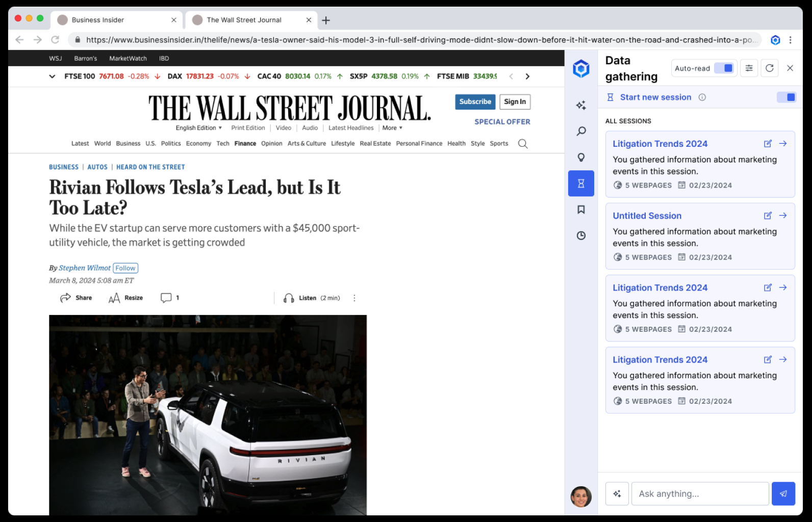The image size is (812, 522).
Task: Open the Untitled Session title
Action: coord(647,216)
